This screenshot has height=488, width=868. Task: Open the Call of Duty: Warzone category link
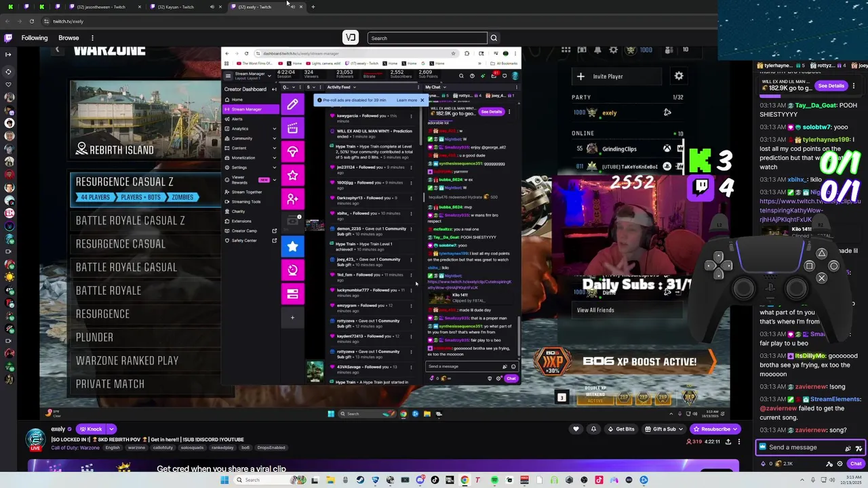(76, 448)
